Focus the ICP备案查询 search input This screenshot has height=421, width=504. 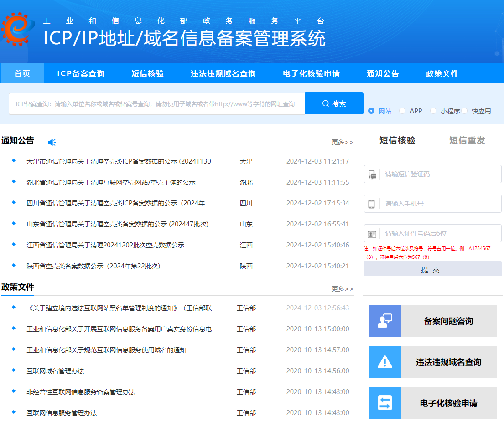[157, 104]
